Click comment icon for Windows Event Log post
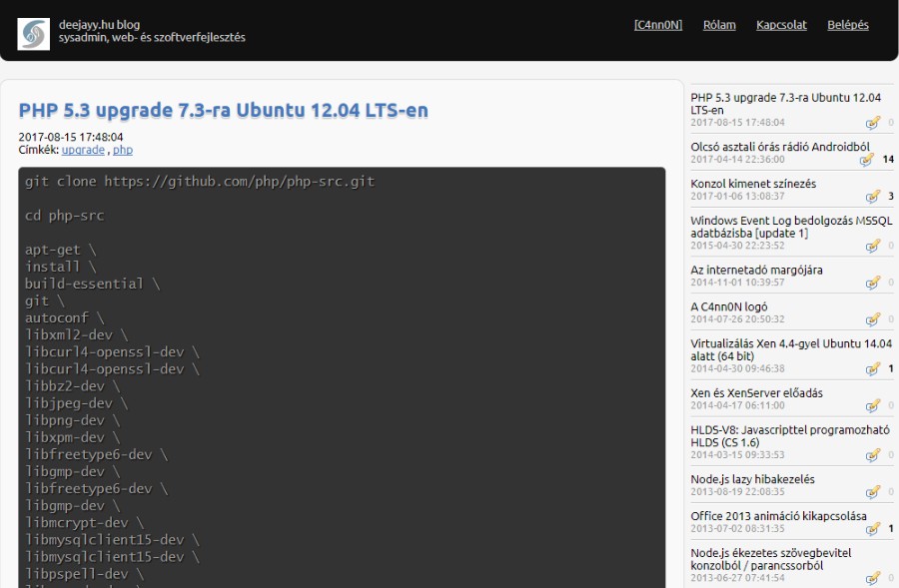 [x=873, y=246]
